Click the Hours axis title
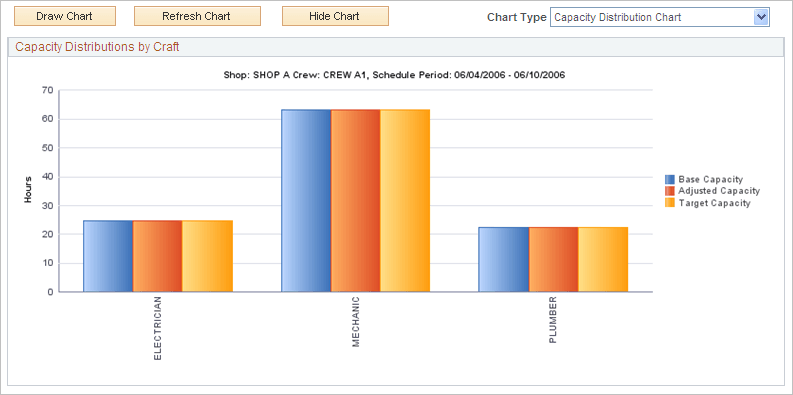The width and height of the screenshot is (793, 395). [x=28, y=190]
